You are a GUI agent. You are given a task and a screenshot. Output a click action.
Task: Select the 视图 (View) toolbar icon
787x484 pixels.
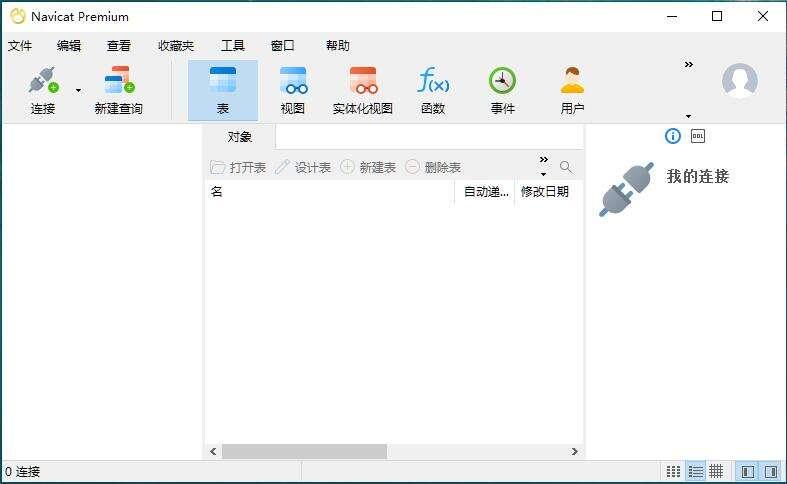coord(293,82)
